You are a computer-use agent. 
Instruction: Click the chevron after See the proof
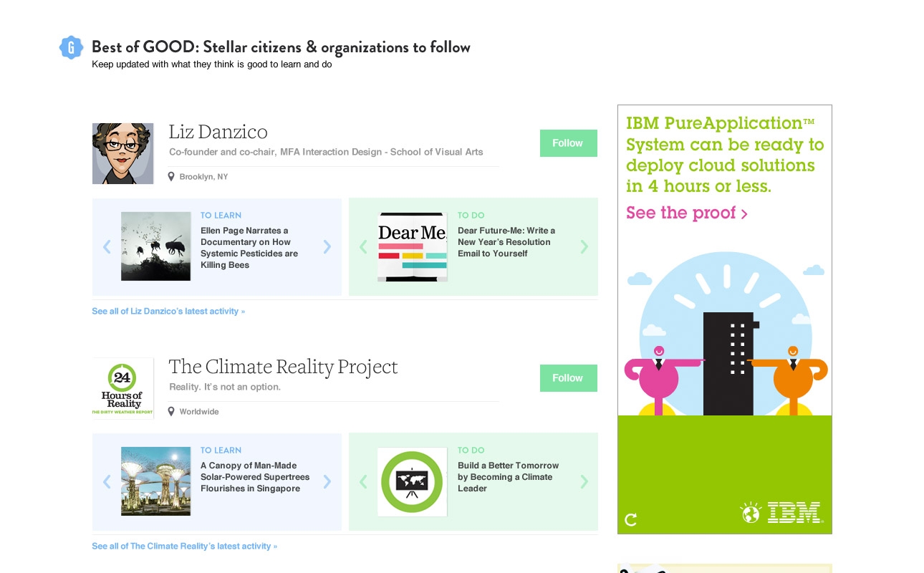[x=744, y=213]
